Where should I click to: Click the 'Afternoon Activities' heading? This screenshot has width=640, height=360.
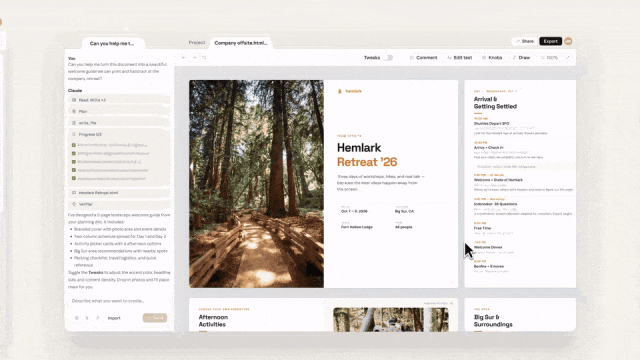click(x=213, y=321)
